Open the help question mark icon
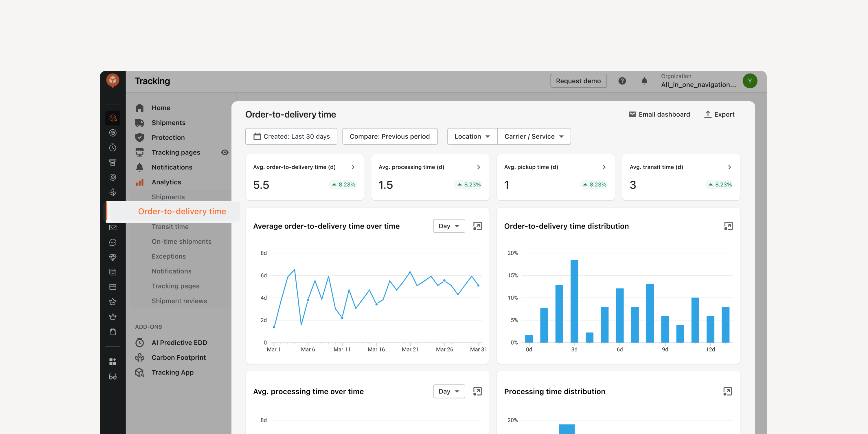Screen dimensions: 868x434 tap(622, 81)
